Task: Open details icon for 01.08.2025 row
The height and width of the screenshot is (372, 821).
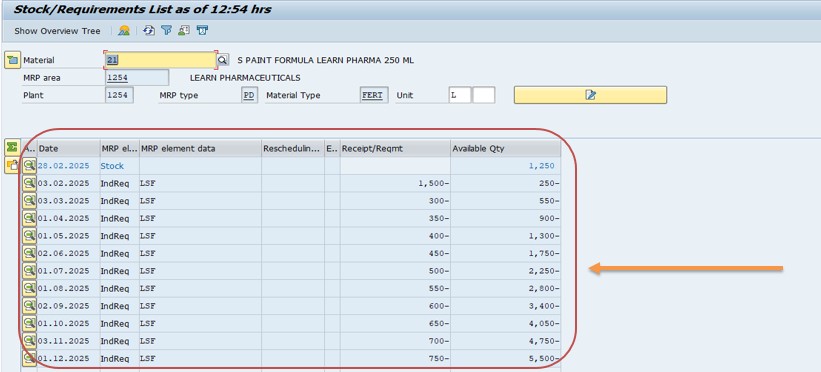Action: pos(29,289)
